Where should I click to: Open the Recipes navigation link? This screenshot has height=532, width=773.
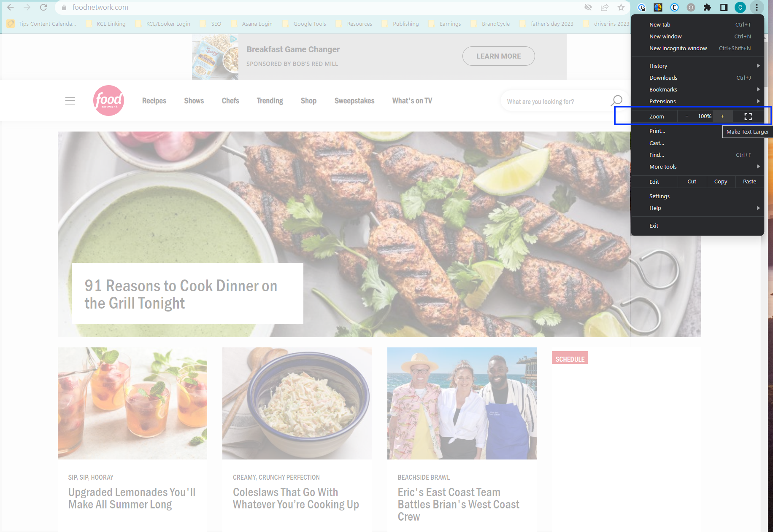154,101
